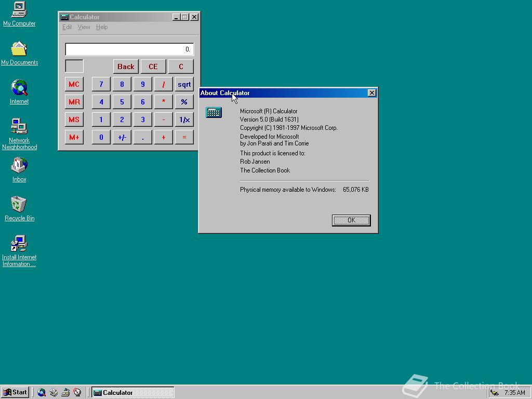Click the 7:35 AM clock
This screenshot has height=399, width=532.
(514, 393)
